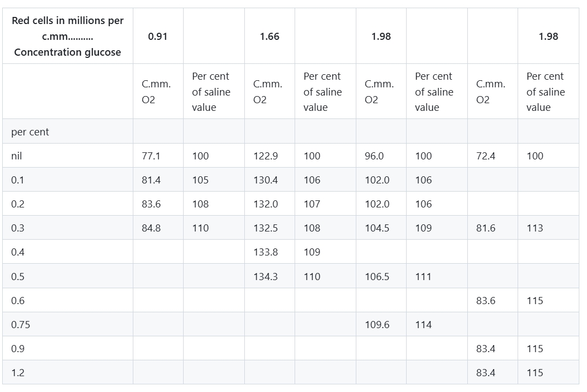Image resolution: width=587 pixels, height=392 pixels.
Task: Select the 1.66 column header
Action: pos(269,36)
